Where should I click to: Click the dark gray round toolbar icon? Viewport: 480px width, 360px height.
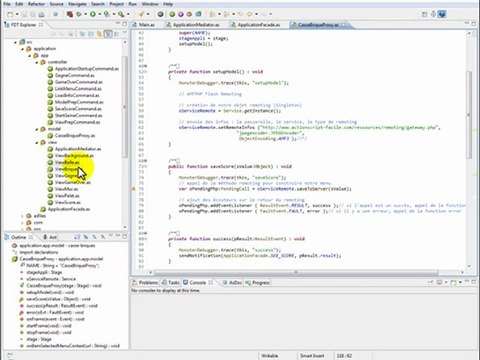point(161,14)
